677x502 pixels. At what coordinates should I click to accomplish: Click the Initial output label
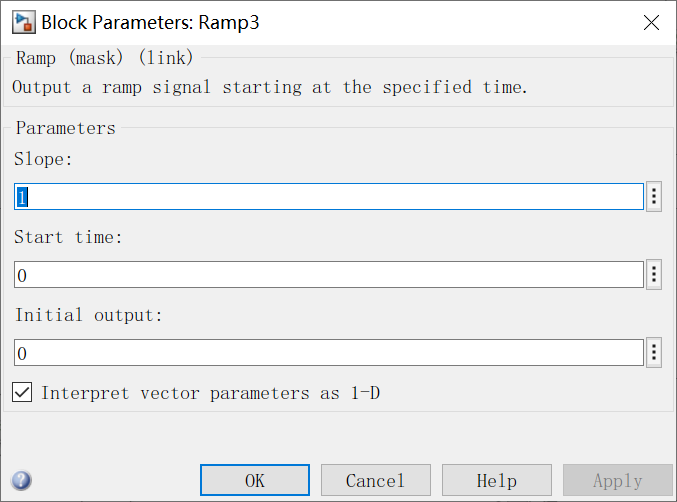(88, 315)
